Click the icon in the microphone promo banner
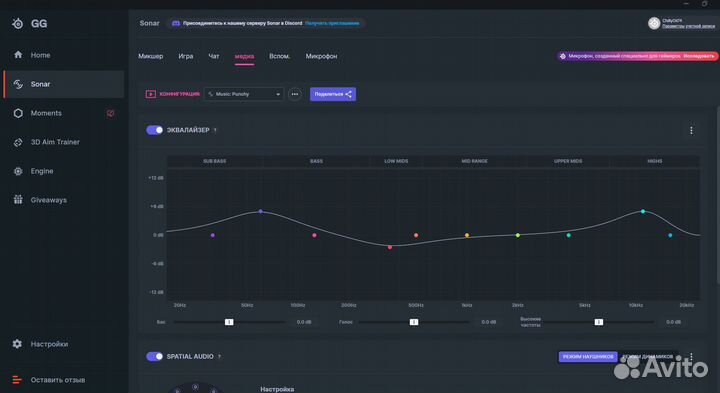 click(x=562, y=56)
